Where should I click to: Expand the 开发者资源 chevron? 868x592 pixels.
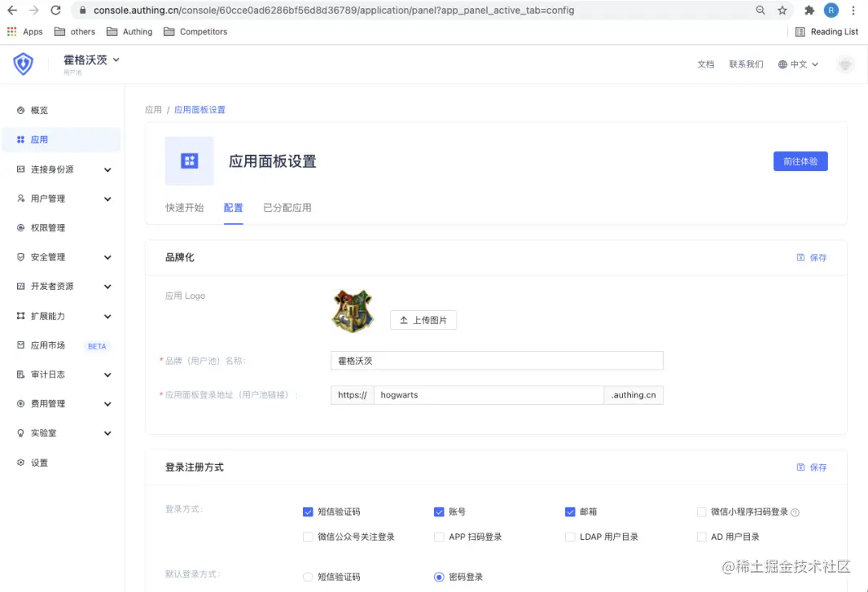tap(108, 287)
